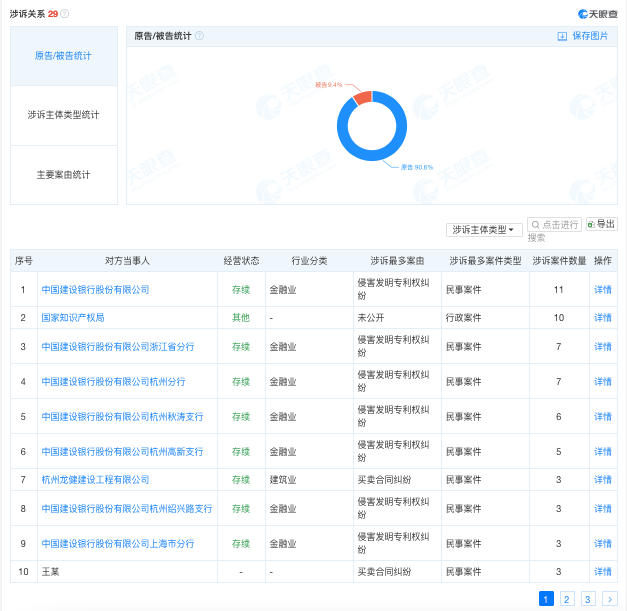
Task: Open the 涉诉主体类型 dropdown filter
Action: point(484,230)
